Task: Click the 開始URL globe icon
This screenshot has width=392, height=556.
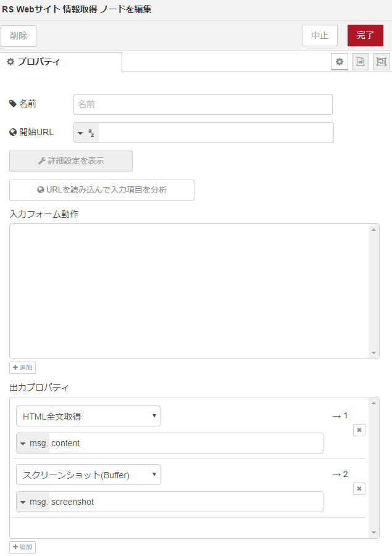Action: 13,132
